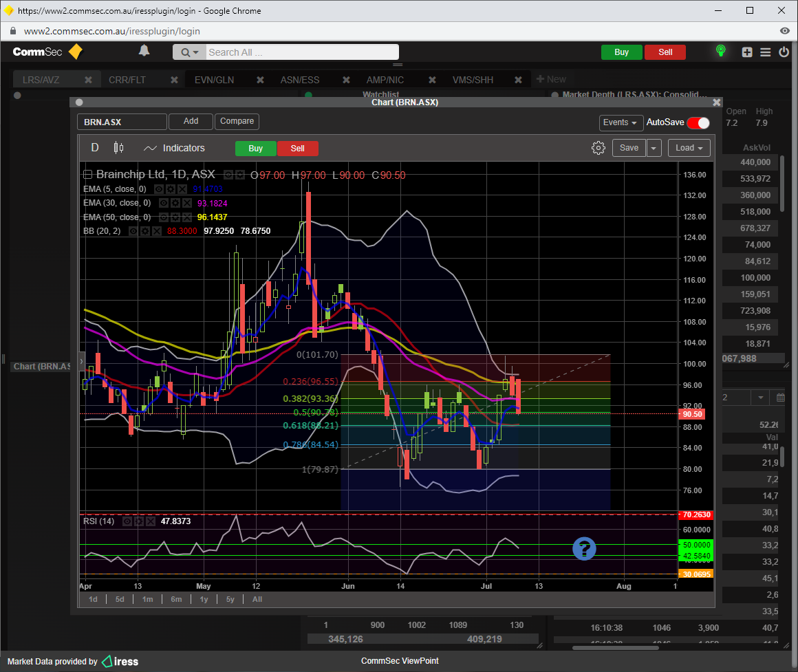Expand the Events dropdown
Image resolution: width=798 pixels, height=672 pixels.
(x=619, y=122)
